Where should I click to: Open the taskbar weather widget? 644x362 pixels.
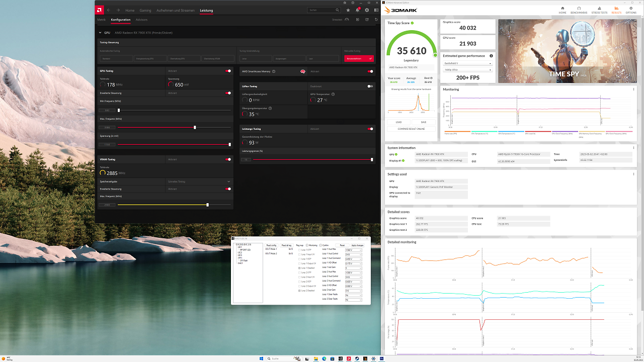pos(7,358)
